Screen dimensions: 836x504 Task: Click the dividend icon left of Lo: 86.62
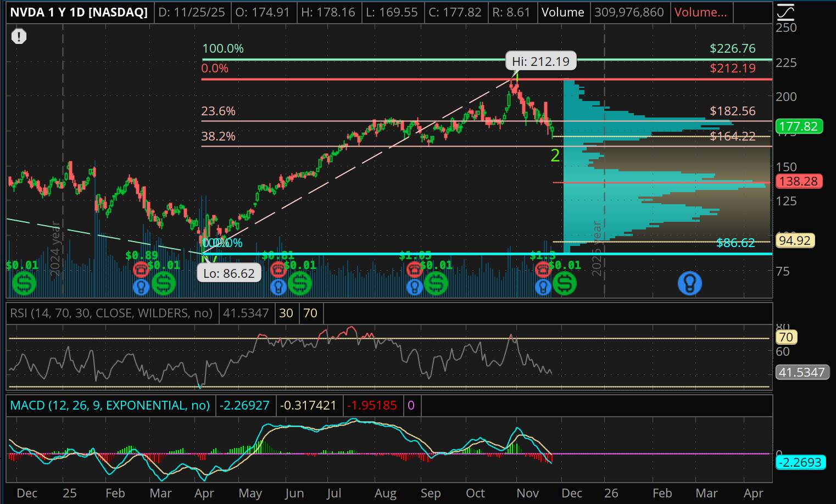click(163, 284)
